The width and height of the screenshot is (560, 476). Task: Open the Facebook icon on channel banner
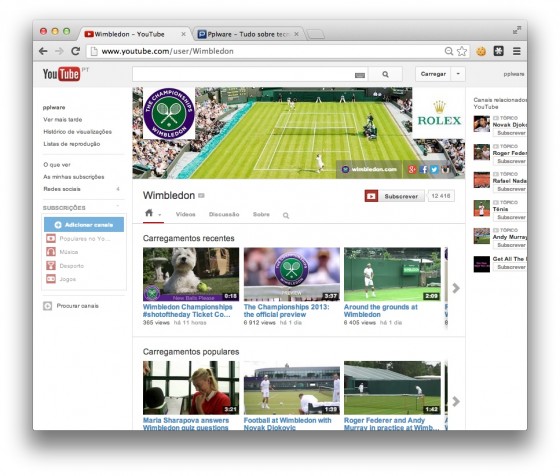click(x=424, y=169)
